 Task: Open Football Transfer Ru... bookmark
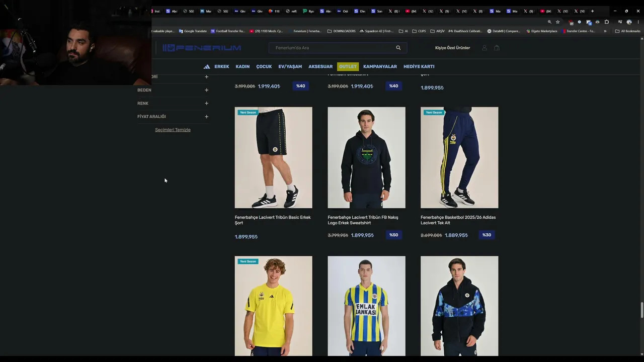[228, 31]
